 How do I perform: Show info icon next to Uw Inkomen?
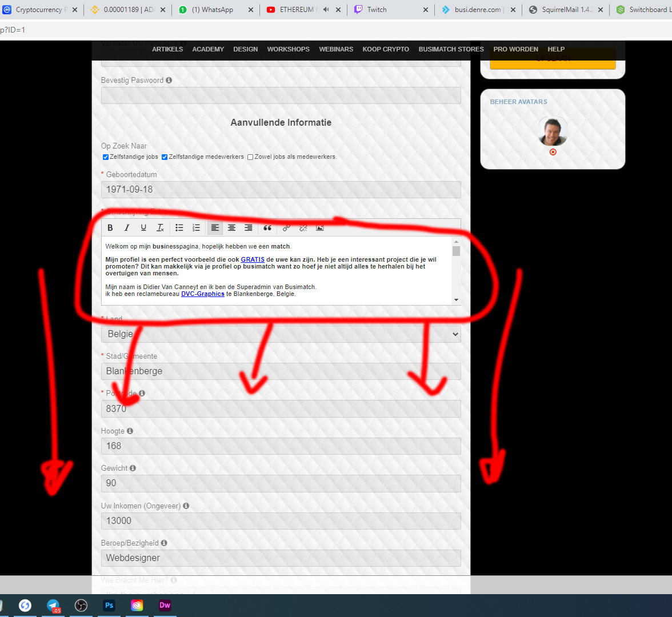coord(186,506)
